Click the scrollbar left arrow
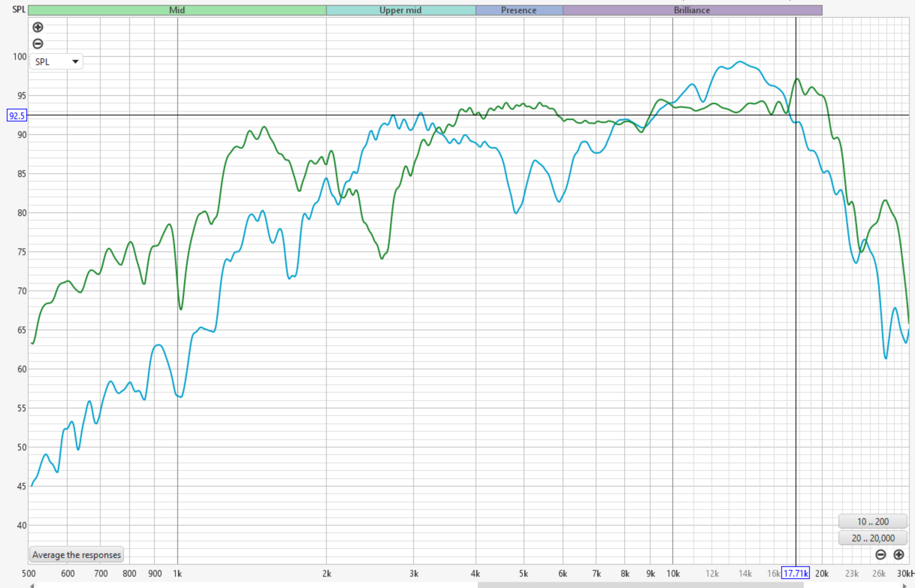Viewport: 915px width, 588px height. pyautogui.click(x=32, y=585)
